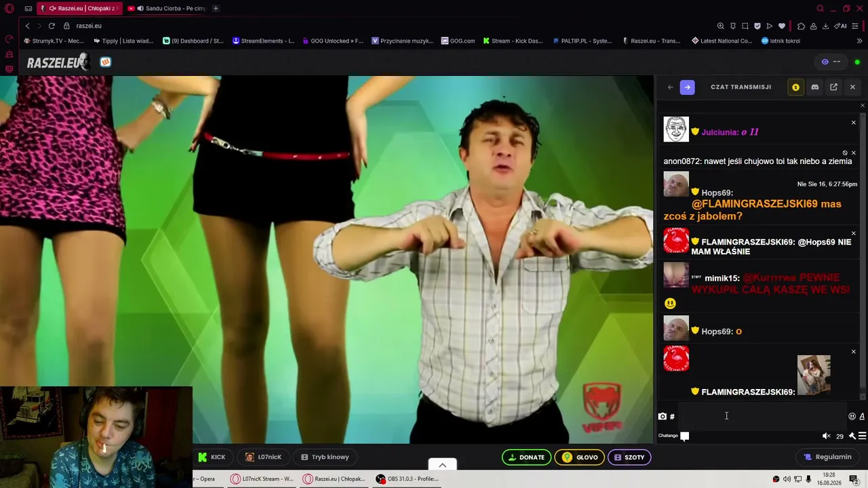The image size is (868, 488).
Task: Open the lotnik tokrol bookmark
Action: 781,41
